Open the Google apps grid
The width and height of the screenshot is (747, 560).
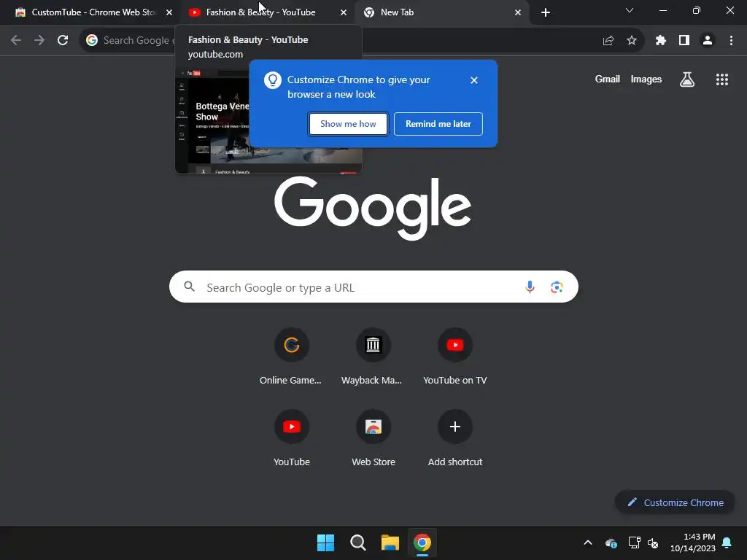722,79
